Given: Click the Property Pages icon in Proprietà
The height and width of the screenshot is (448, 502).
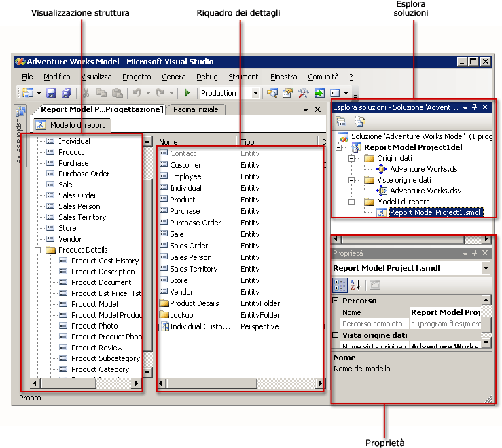Looking at the screenshot, I should click(x=374, y=285).
